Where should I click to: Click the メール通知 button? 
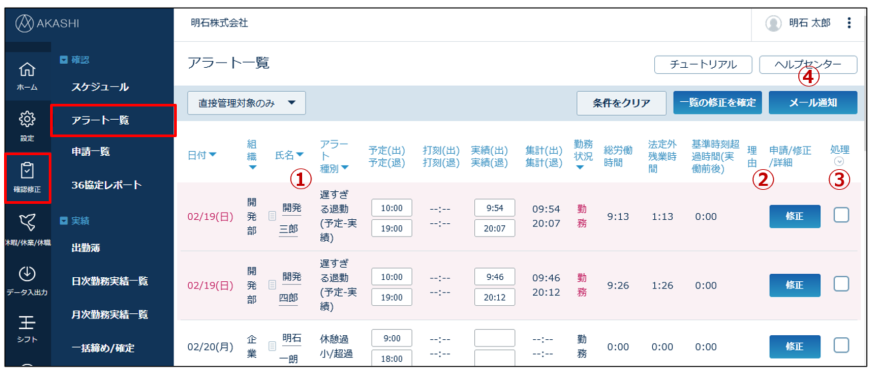pyautogui.click(x=813, y=103)
